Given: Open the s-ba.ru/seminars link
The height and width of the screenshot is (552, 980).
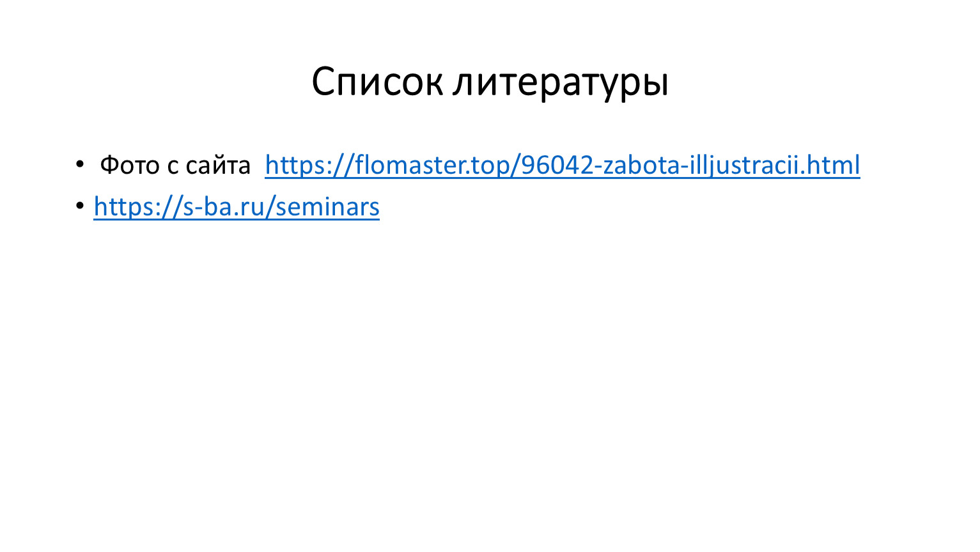Looking at the screenshot, I should (237, 206).
